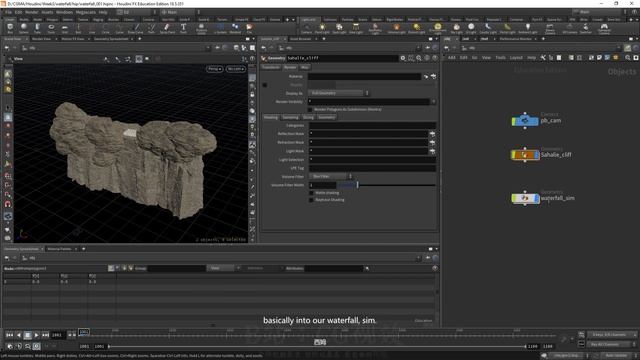Click the parameter pane search icon
This screenshot has height=360, width=640.
(419, 58)
